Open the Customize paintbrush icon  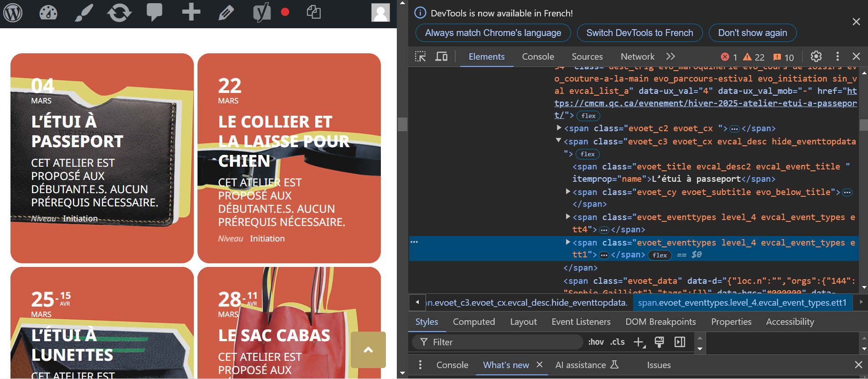tap(84, 13)
